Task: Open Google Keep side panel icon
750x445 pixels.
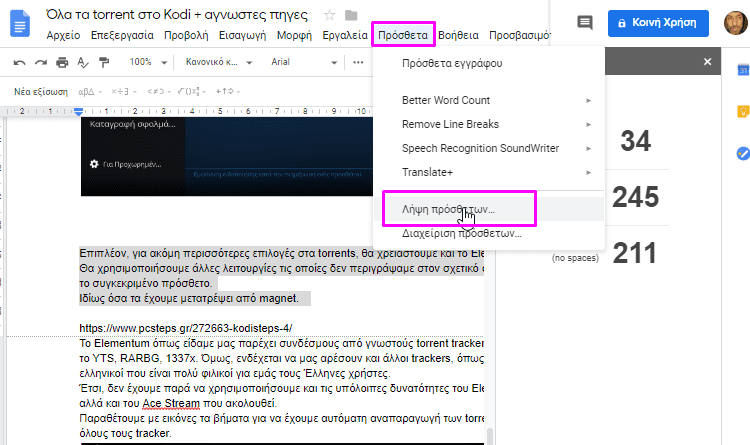Action: click(x=743, y=111)
